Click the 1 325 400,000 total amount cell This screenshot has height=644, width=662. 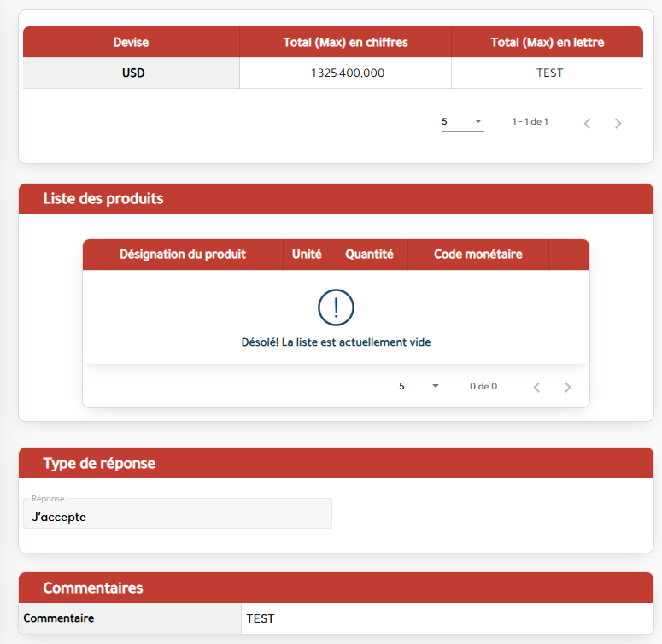tap(347, 73)
